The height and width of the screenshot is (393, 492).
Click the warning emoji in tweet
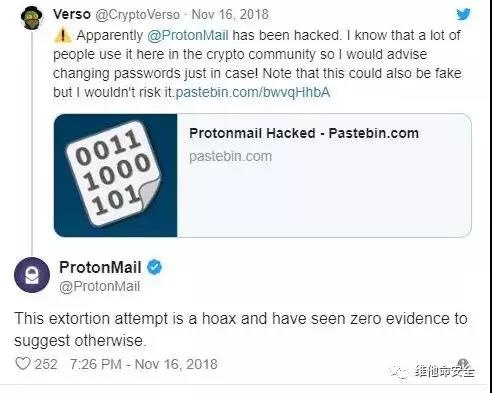click(x=62, y=35)
